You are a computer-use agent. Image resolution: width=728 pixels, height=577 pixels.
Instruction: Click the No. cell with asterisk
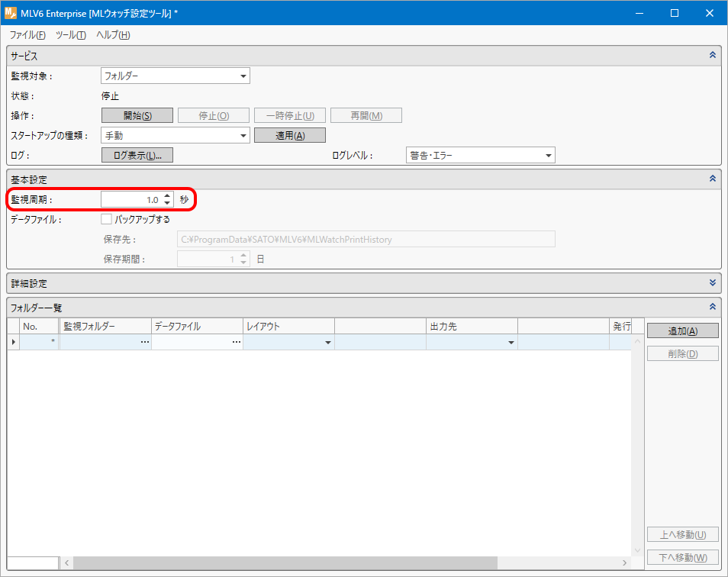[x=39, y=342]
